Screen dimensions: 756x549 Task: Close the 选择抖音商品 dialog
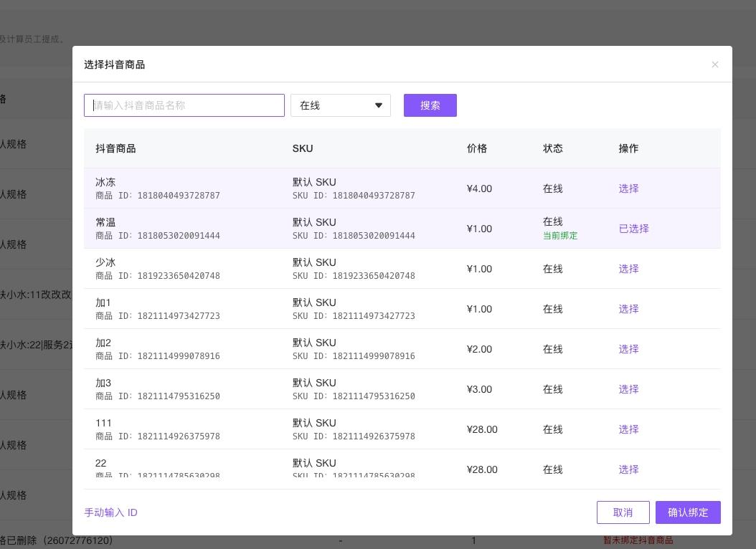(715, 65)
